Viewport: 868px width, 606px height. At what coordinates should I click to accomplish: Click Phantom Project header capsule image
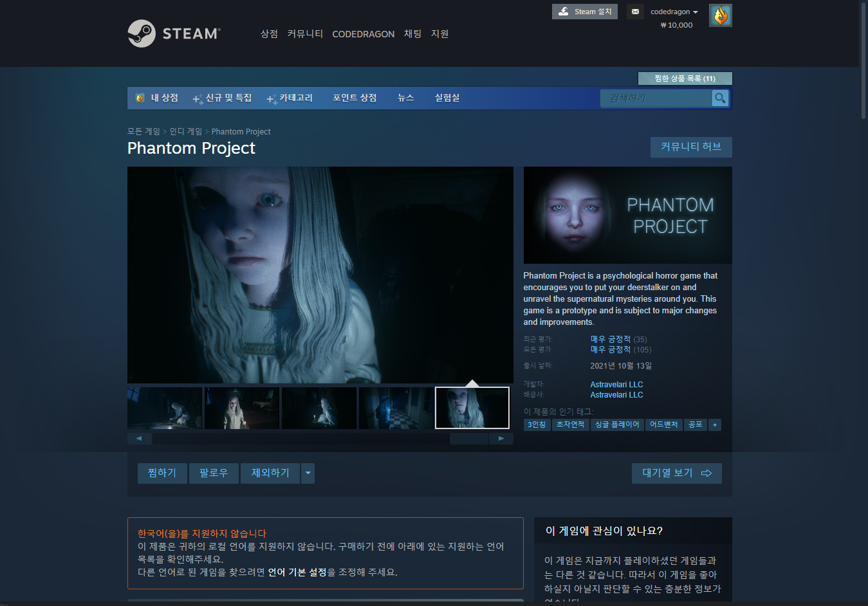(x=628, y=215)
